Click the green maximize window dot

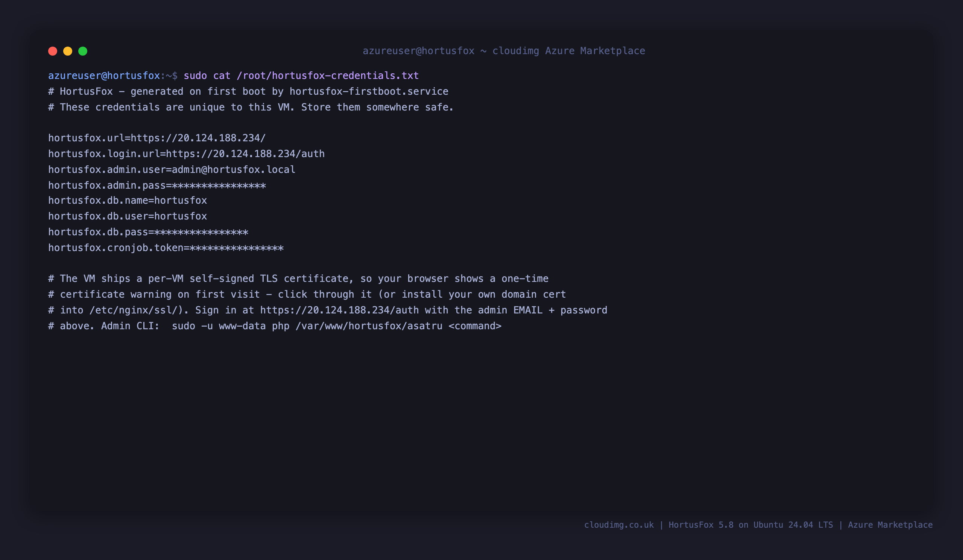[x=83, y=51]
